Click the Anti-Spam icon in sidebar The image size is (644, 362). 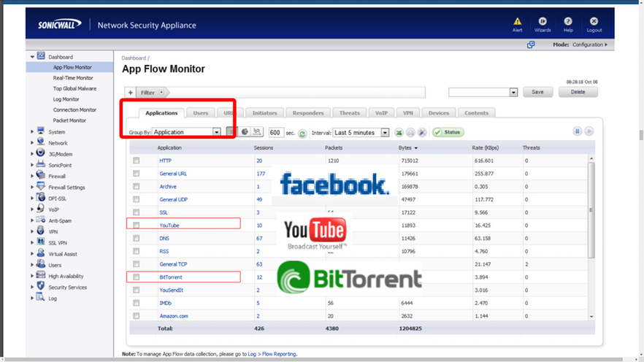click(41, 220)
